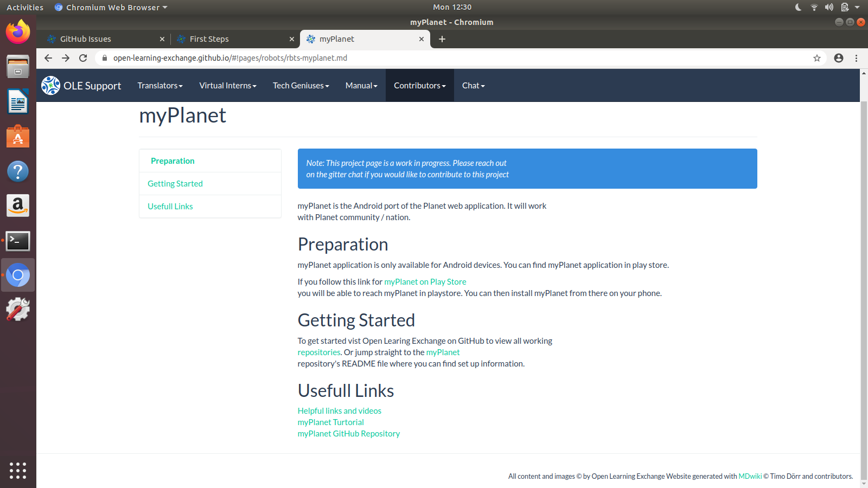Image resolution: width=868 pixels, height=488 pixels.
Task: Open the Chromium profile avatar
Action: pos(839,58)
